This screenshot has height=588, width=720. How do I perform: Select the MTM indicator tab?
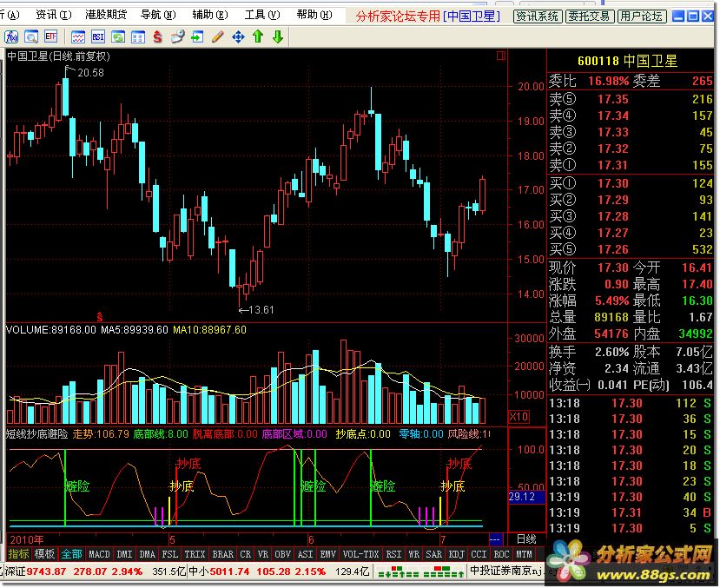click(x=524, y=554)
